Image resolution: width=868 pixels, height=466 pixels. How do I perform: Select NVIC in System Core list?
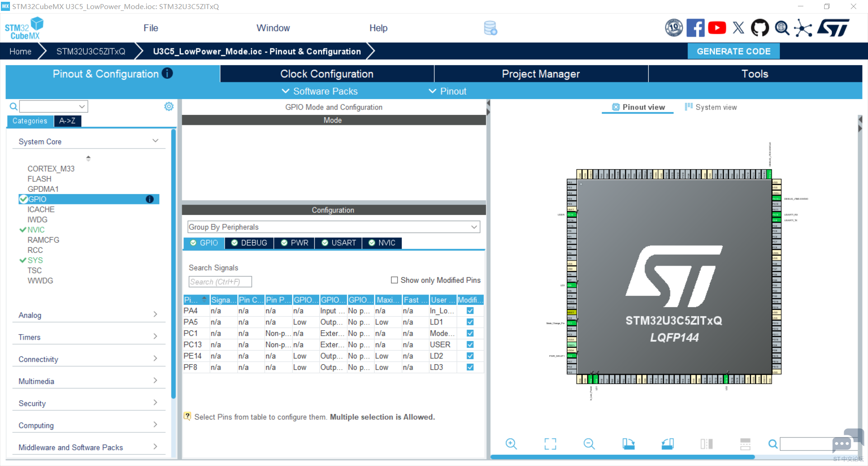[x=36, y=230]
